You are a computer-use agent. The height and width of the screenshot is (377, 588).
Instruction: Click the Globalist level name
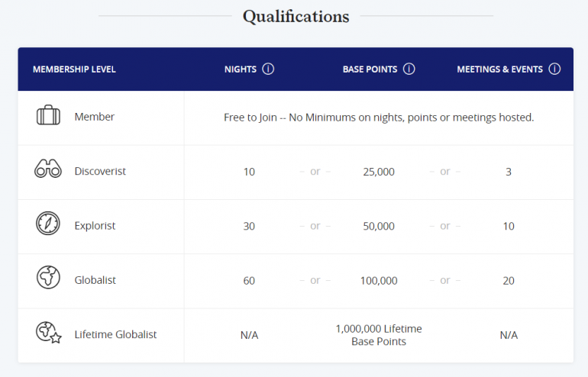click(x=95, y=280)
